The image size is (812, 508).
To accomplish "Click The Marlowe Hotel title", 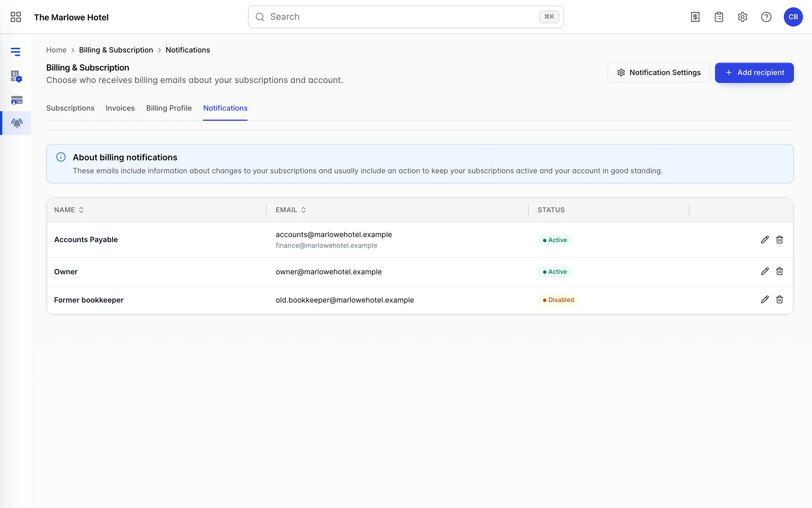I will [71, 17].
